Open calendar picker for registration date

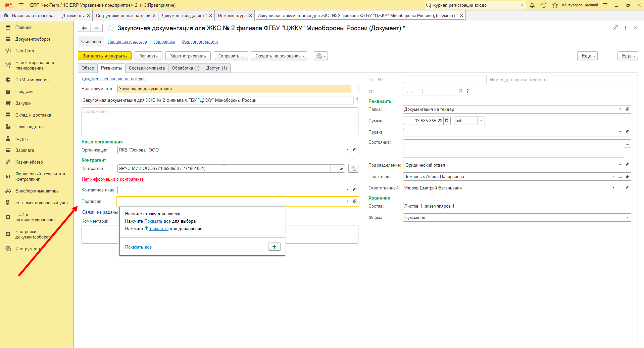click(460, 91)
